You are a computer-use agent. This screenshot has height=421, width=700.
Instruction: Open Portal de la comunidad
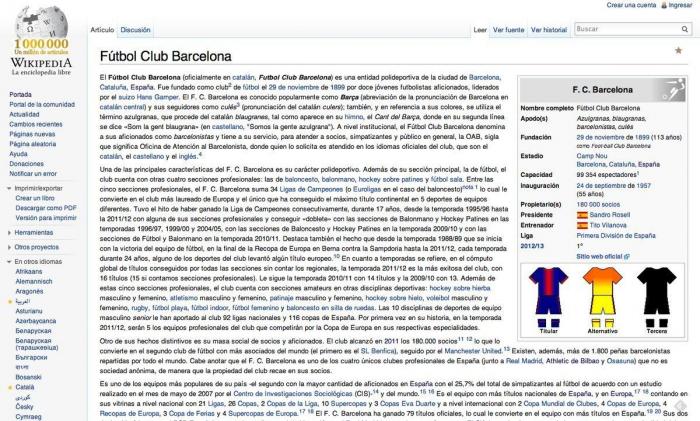(42, 104)
